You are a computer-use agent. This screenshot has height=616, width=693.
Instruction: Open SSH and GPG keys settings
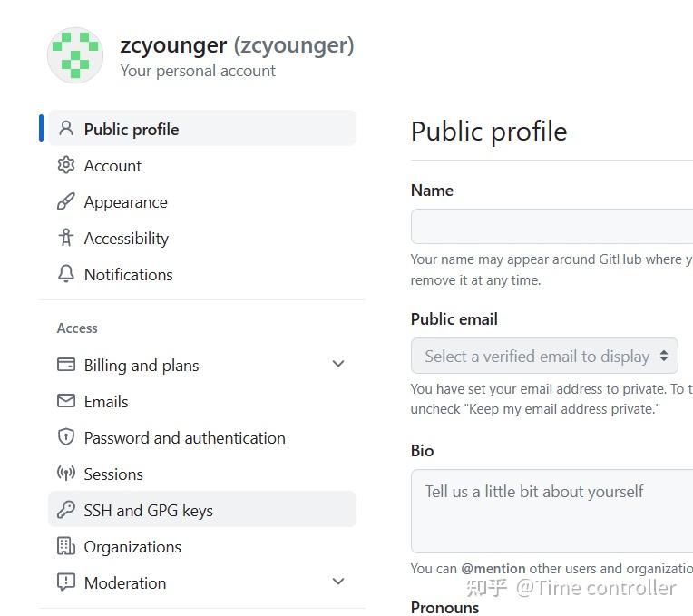[x=148, y=510]
